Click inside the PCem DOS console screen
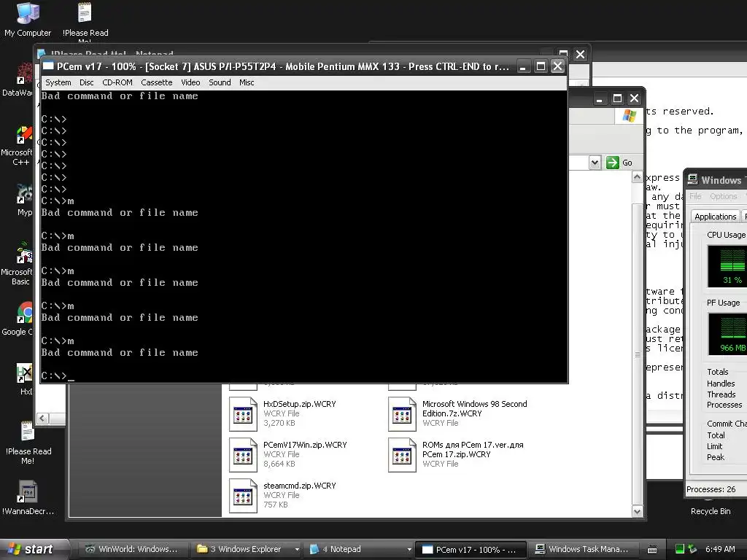Image resolution: width=747 pixels, height=560 pixels. 304,236
